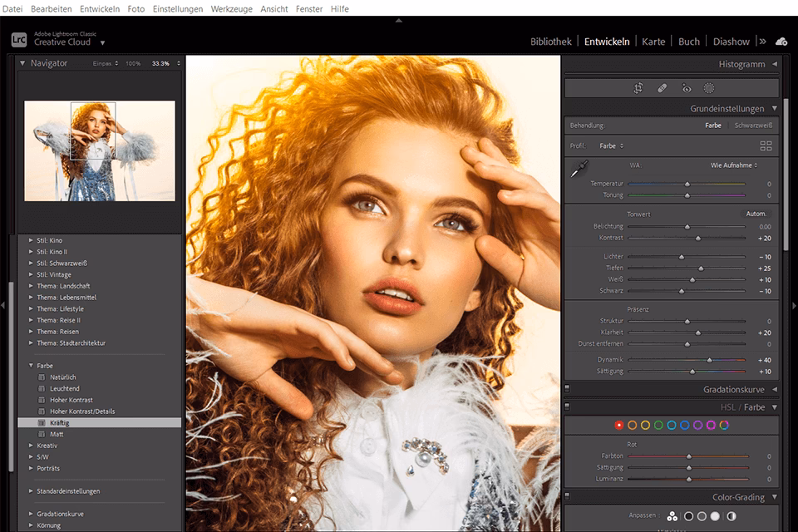Image resolution: width=798 pixels, height=532 pixels.
Task: Toggle the HSL/Farbe panel switch
Action: (567, 407)
